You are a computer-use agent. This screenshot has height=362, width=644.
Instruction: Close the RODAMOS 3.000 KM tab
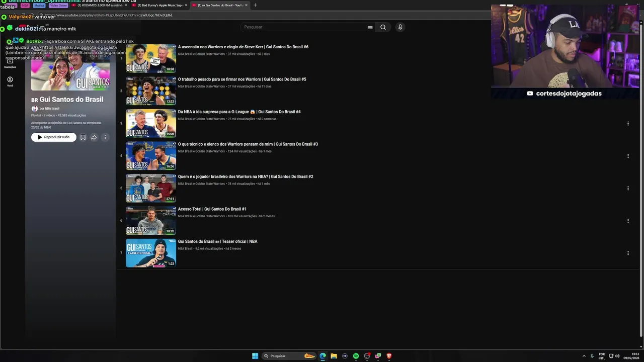pyautogui.click(x=126, y=5)
